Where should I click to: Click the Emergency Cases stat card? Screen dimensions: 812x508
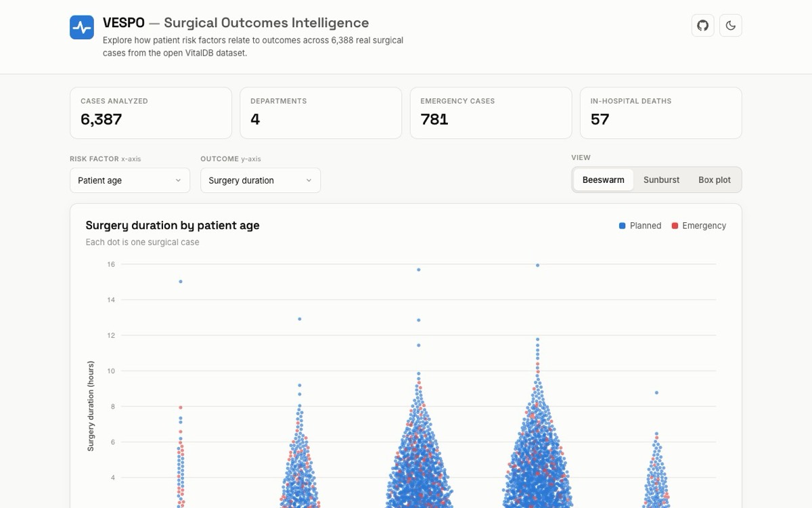click(491, 113)
